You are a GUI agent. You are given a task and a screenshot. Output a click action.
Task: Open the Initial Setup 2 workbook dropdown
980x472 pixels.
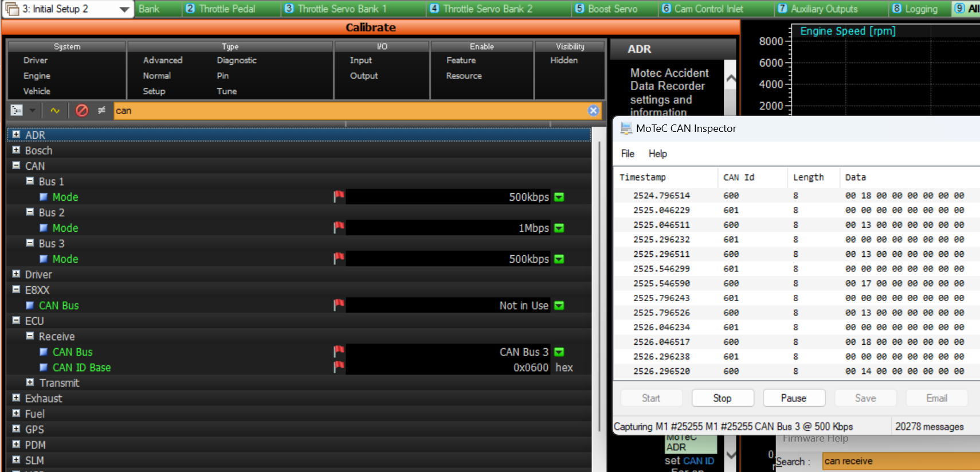click(x=124, y=9)
